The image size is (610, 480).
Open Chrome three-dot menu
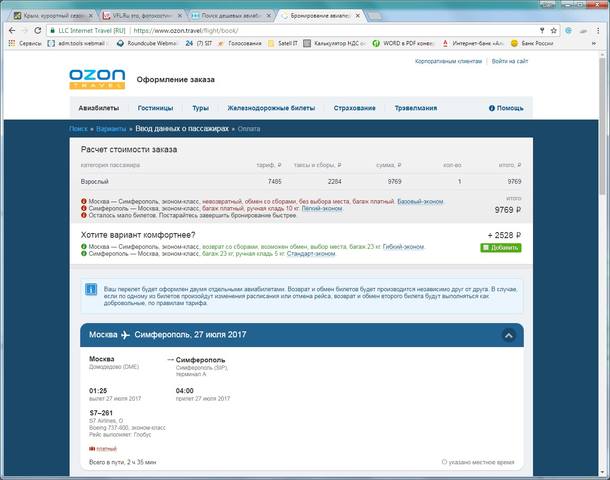point(598,30)
